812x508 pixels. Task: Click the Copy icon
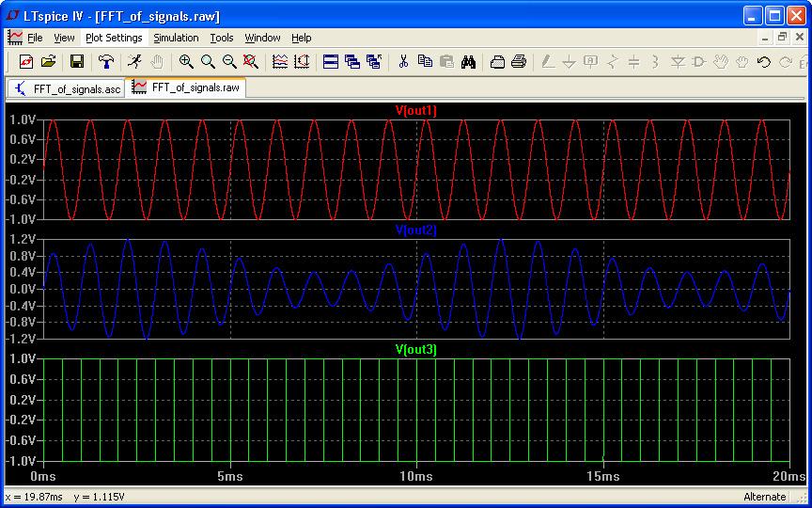point(425,62)
